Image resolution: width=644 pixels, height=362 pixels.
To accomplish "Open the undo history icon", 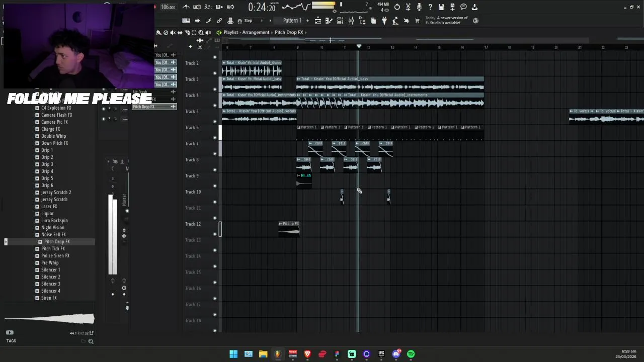I will [397, 7].
